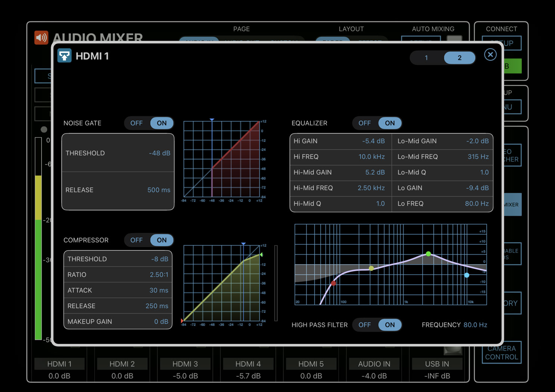Open the Compressor RATIO 2.50:1 setting

pos(118,275)
